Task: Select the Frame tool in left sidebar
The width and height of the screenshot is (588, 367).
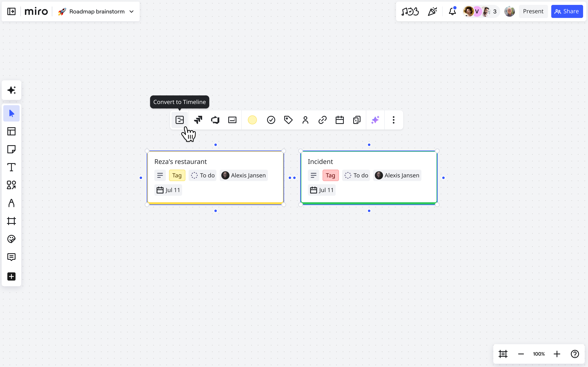Action: pos(11,221)
